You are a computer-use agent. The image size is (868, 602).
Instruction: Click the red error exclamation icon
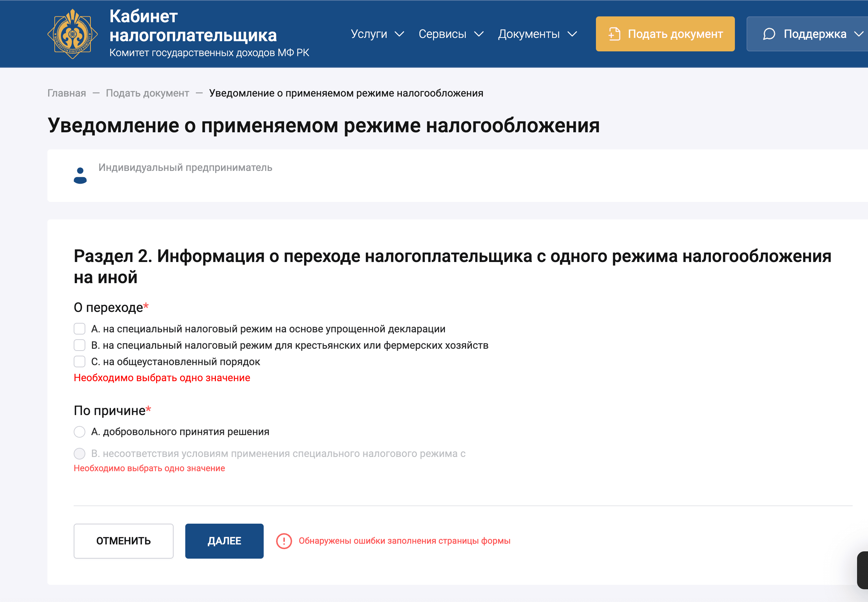click(x=284, y=541)
